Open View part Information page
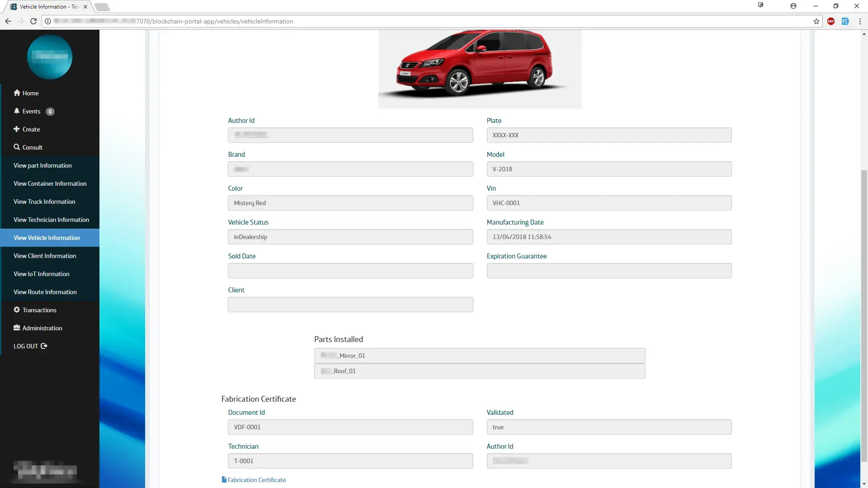The width and height of the screenshot is (868, 488). coord(42,165)
